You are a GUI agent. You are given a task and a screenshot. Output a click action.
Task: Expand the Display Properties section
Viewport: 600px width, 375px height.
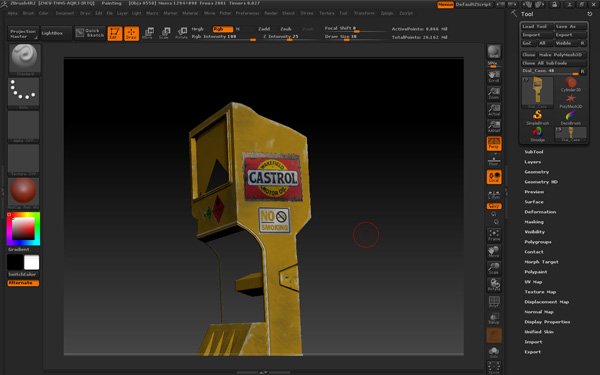coord(547,322)
